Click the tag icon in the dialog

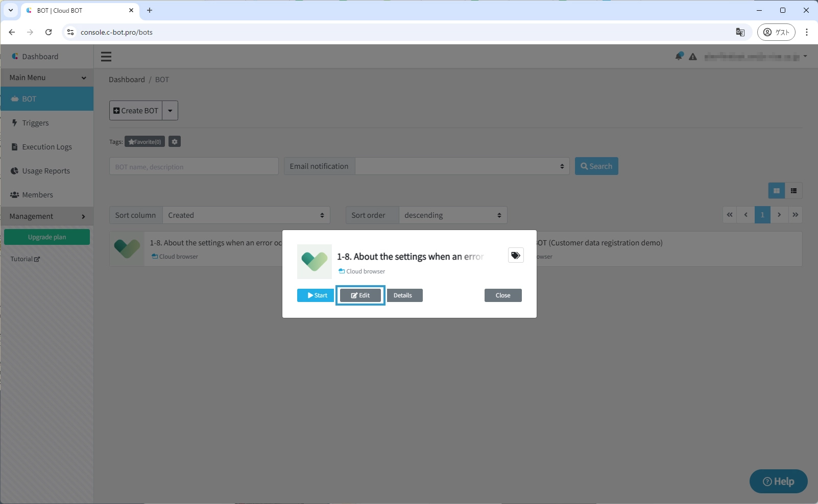[516, 256]
